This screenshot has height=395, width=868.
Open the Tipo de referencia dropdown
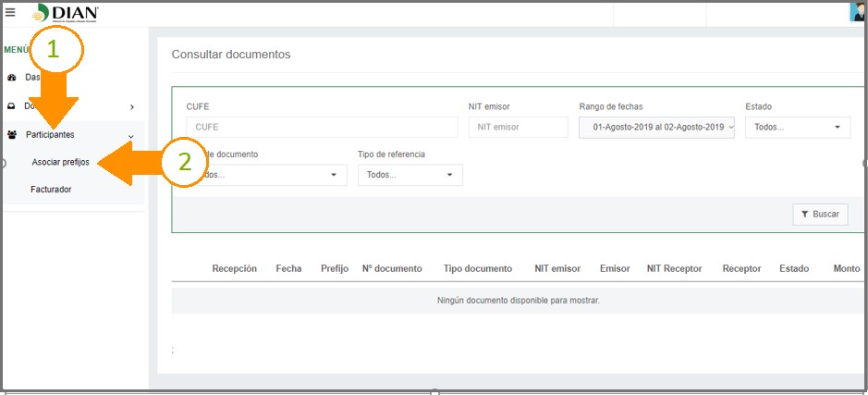pyautogui.click(x=410, y=175)
